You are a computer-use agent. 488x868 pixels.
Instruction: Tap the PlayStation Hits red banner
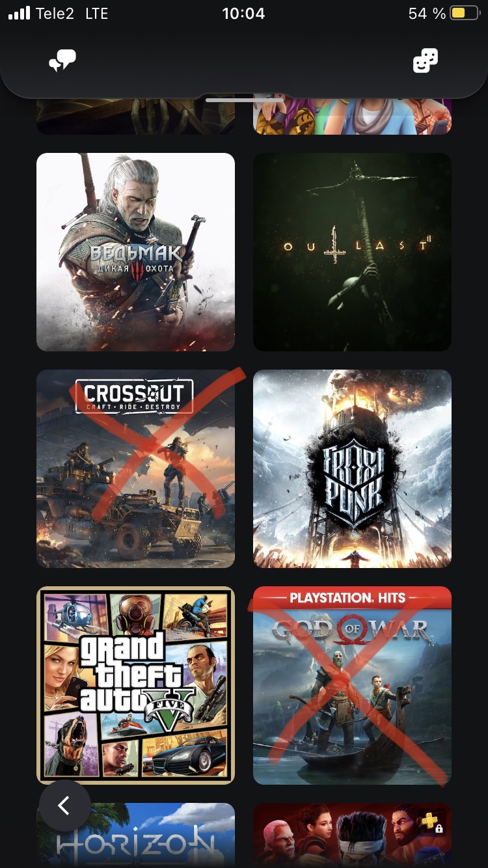point(352,598)
